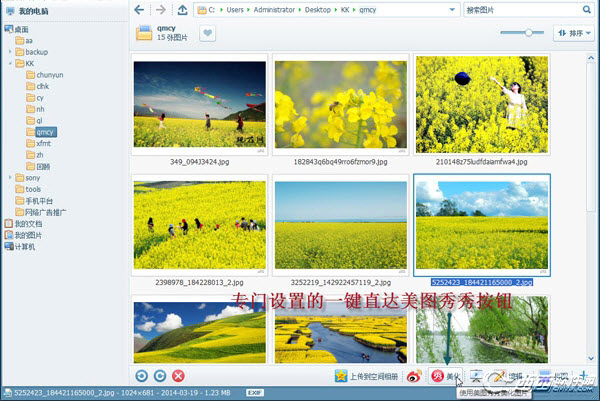Image resolution: width=600 pixels, height=401 pixels.
Task: Click the back navigation arrow
Action: 139,10
